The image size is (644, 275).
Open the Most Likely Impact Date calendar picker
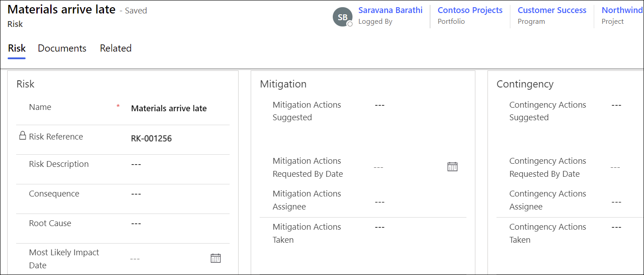216,258
